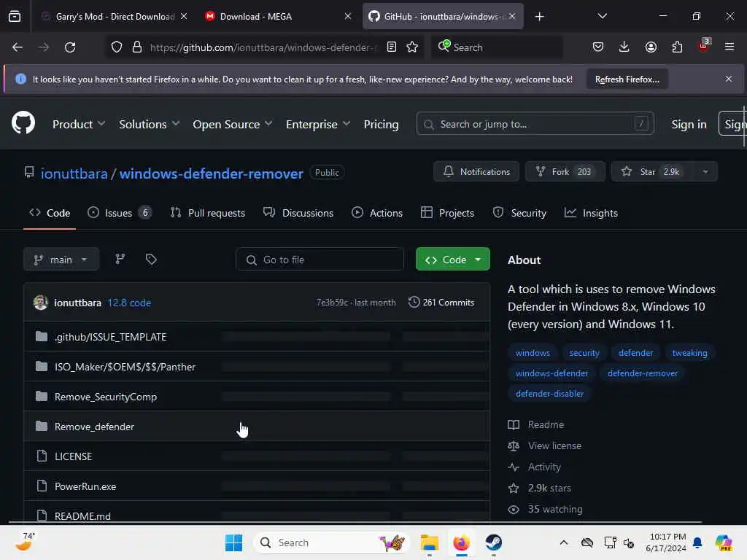The width and height of the screenshot is (747, 560).
Task: Open Firefox View icon at tab bar start
Action: tap(15, 17)
